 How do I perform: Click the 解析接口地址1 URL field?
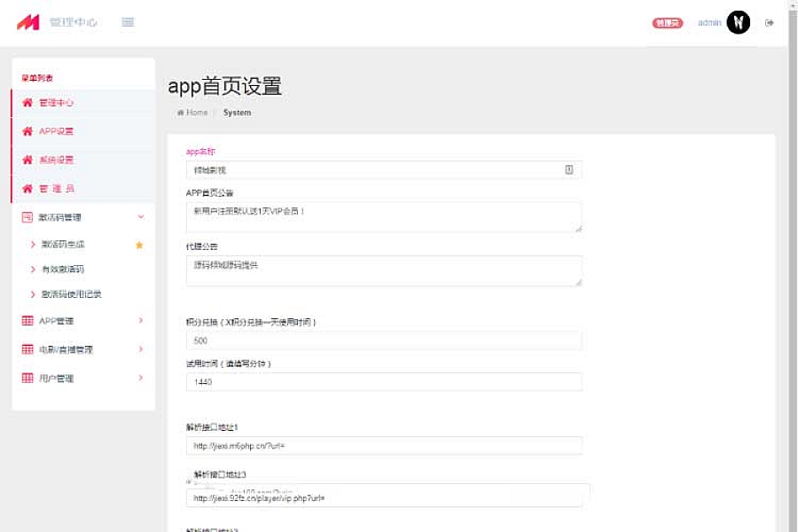pos(383,445)
